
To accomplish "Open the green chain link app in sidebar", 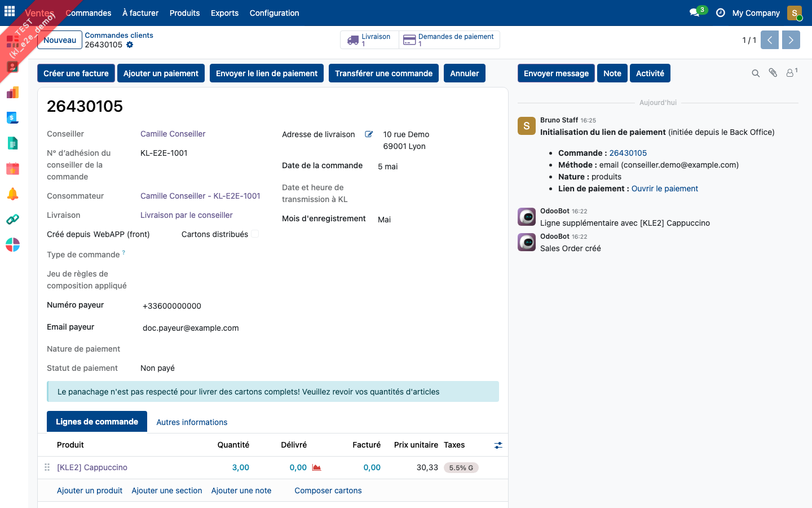I will pos(12,220).
